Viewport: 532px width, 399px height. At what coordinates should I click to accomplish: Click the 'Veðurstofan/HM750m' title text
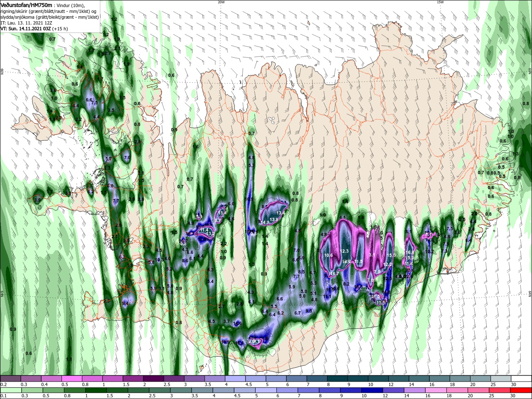pos(26,5)
